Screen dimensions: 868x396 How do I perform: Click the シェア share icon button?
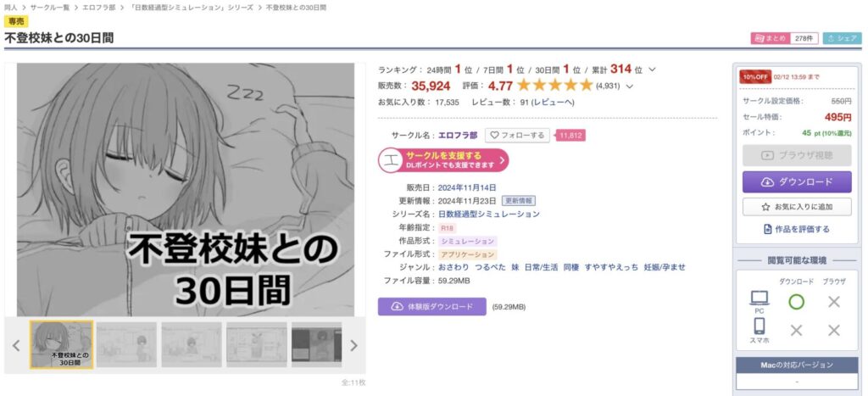tap(842, 38)
